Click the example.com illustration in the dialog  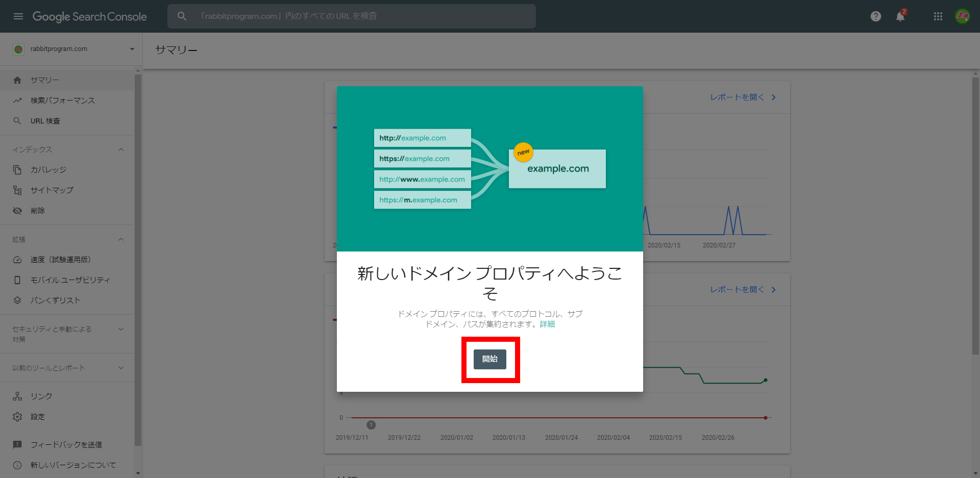[x=557, y=169]
